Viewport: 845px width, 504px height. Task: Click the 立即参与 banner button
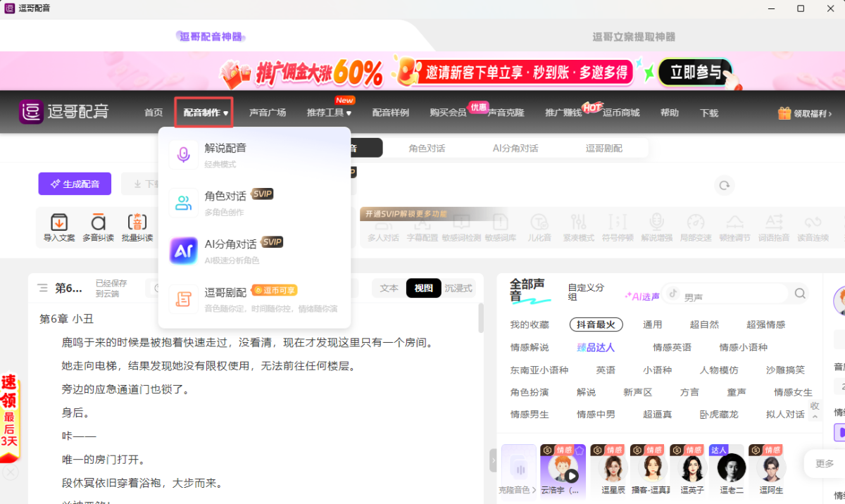pos(695,73)
